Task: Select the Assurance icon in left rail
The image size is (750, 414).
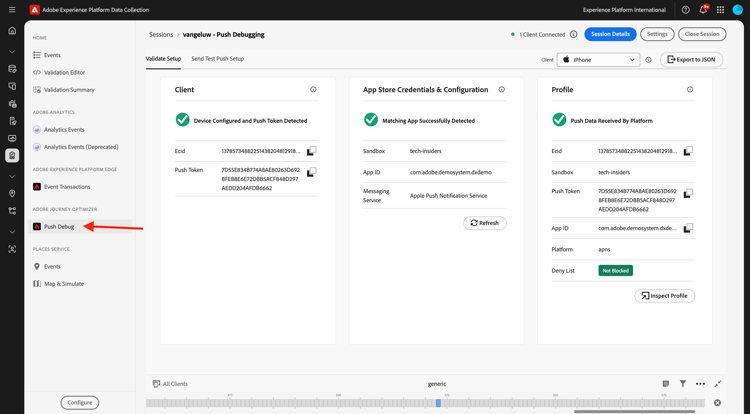Action: 12,155
